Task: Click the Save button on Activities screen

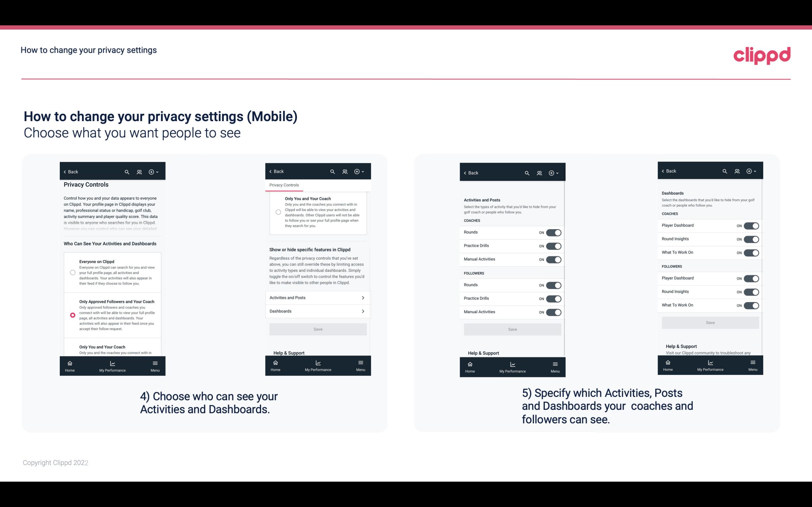Action: (512, 328)
